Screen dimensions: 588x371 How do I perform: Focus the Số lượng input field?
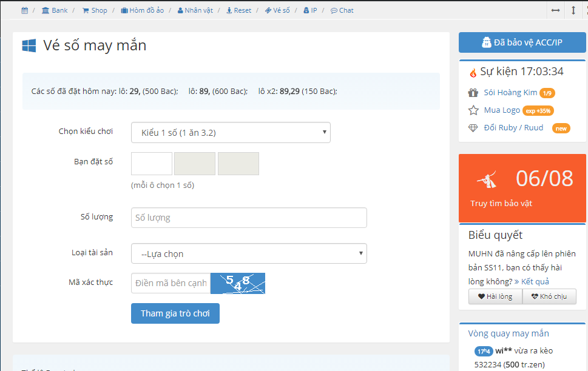(249, 218)
